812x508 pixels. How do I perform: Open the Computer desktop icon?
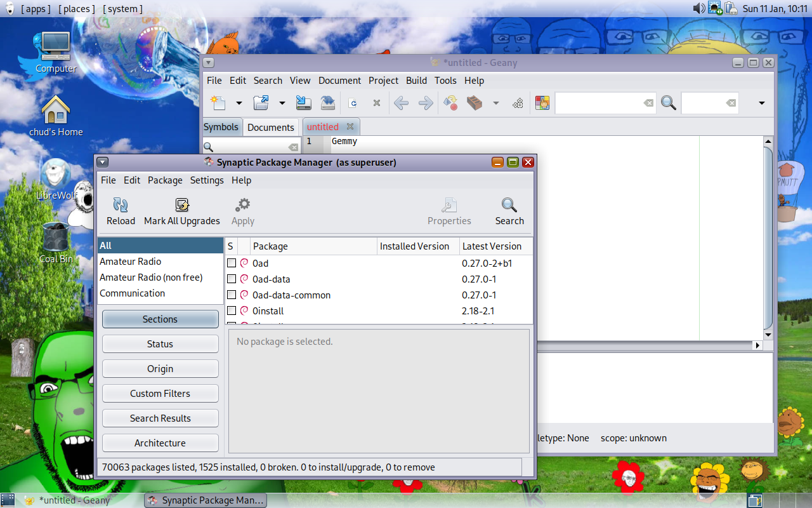tap(55, 52)
